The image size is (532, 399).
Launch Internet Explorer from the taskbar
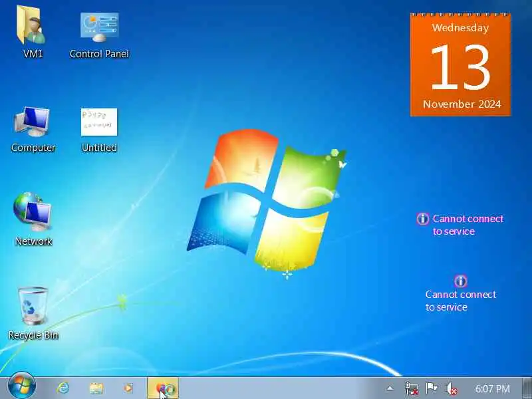tap(63, 388)
